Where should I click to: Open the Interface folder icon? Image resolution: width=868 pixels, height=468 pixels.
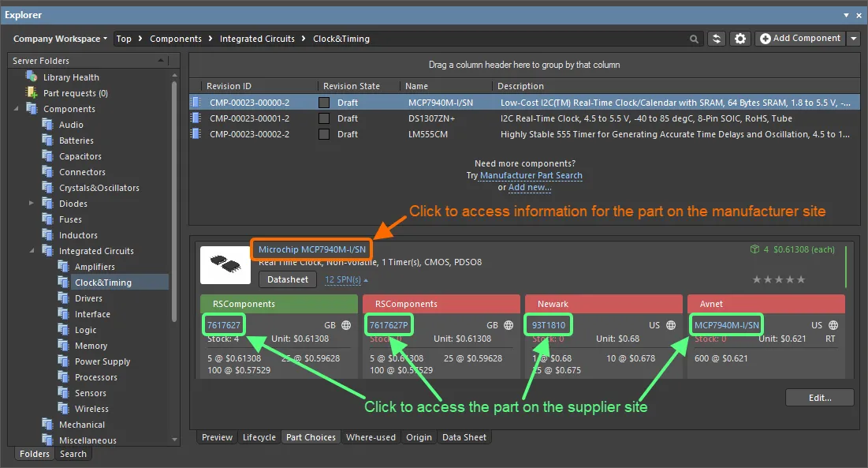point(63,313)
